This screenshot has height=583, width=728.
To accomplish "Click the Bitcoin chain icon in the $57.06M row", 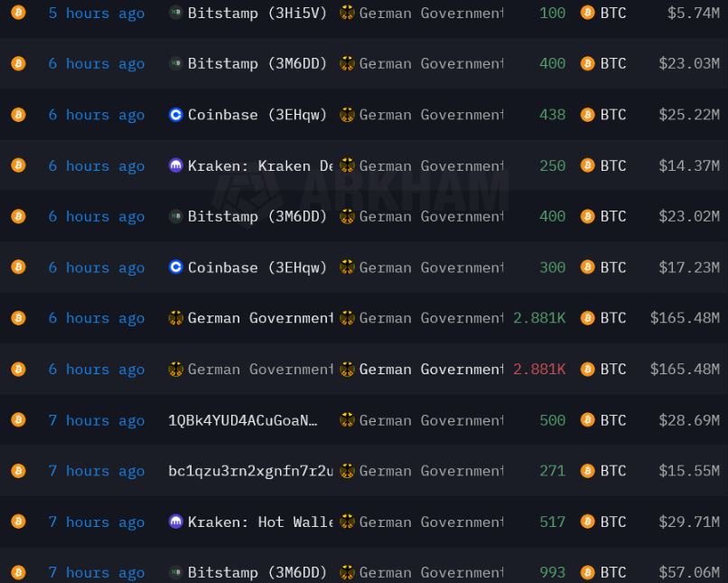I will pyautogui.click(x=18, y=572).
